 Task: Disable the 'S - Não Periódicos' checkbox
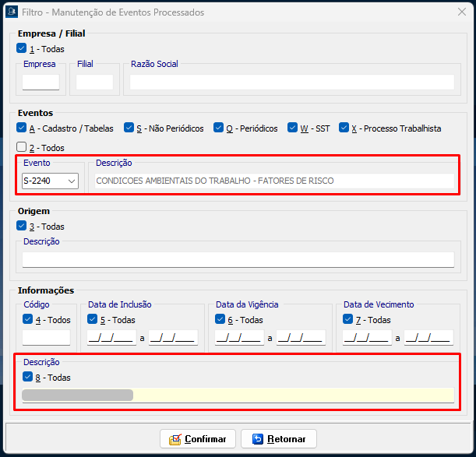[x=129, y=128]
